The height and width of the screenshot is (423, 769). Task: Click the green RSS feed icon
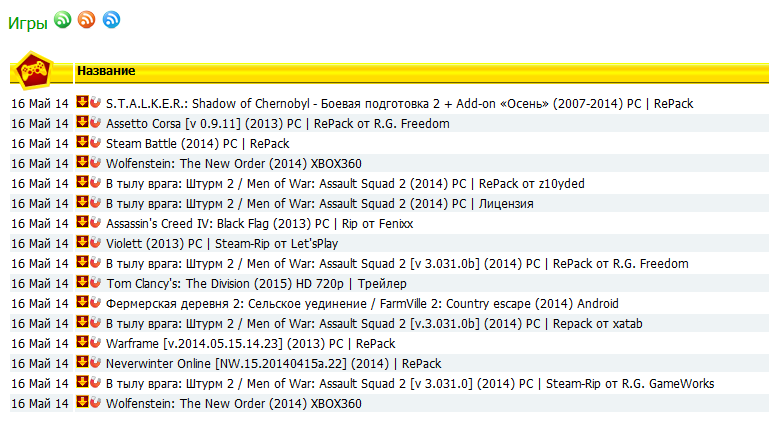(63, 19)
